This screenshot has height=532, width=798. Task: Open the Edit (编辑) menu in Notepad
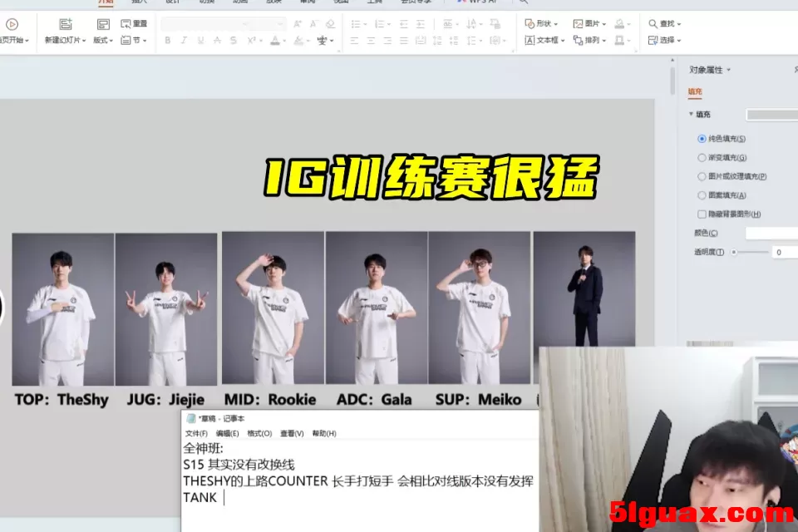pyautogui.click(x=227, y=433)
